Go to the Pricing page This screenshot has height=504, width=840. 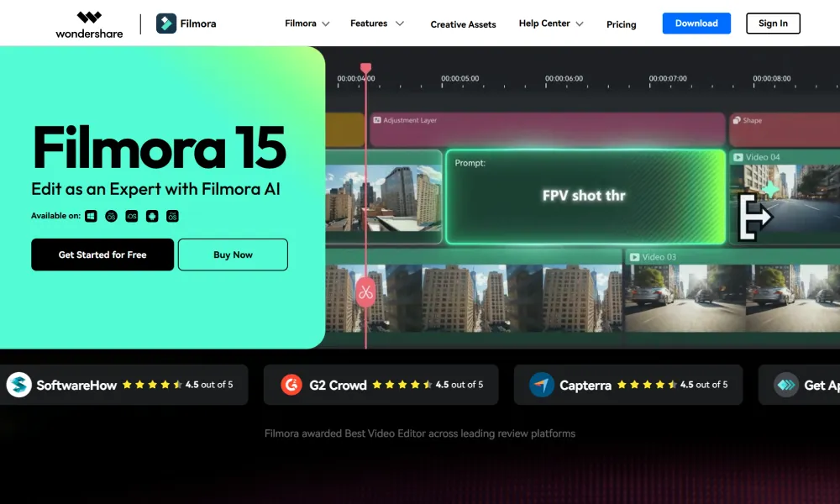click(621, 24)
